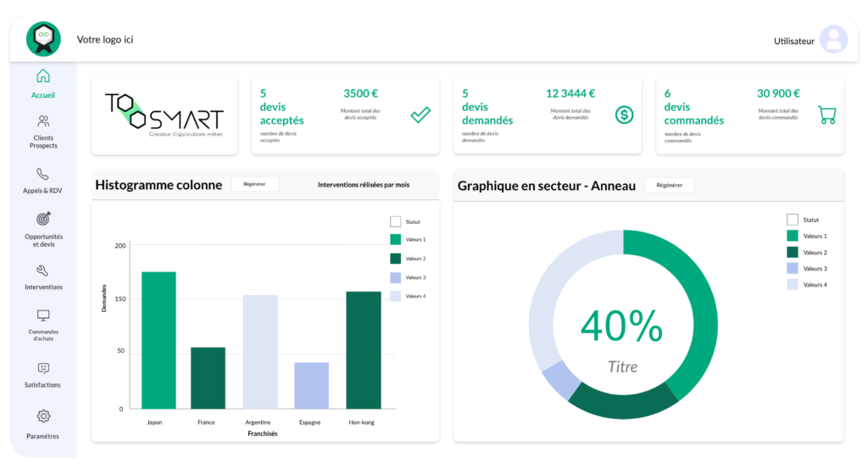Open the Appels & RDV menu label
This screenshot has width=868, height=469.
pos(42,191)
